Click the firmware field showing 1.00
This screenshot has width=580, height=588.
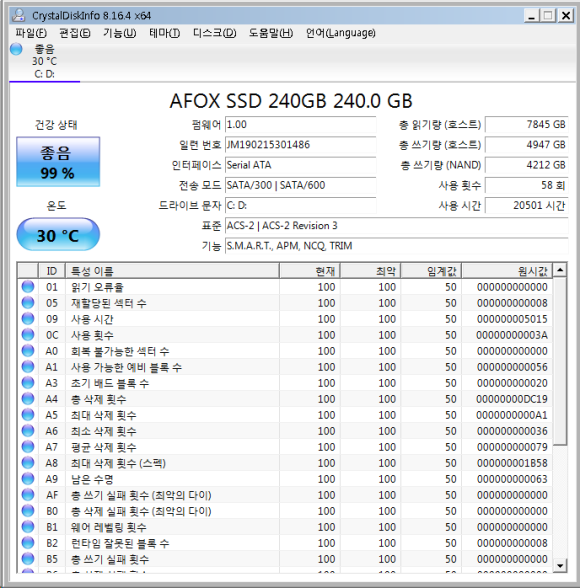click(x=300, y=124)
